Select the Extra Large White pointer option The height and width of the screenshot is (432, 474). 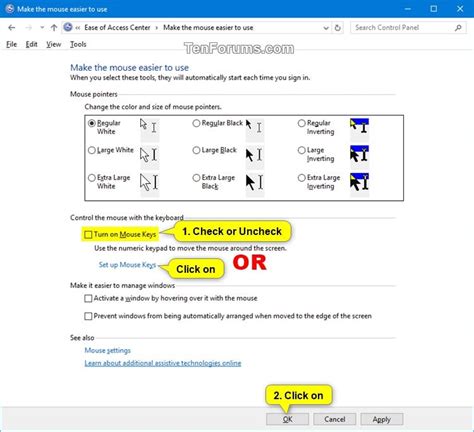pos(92,178)
